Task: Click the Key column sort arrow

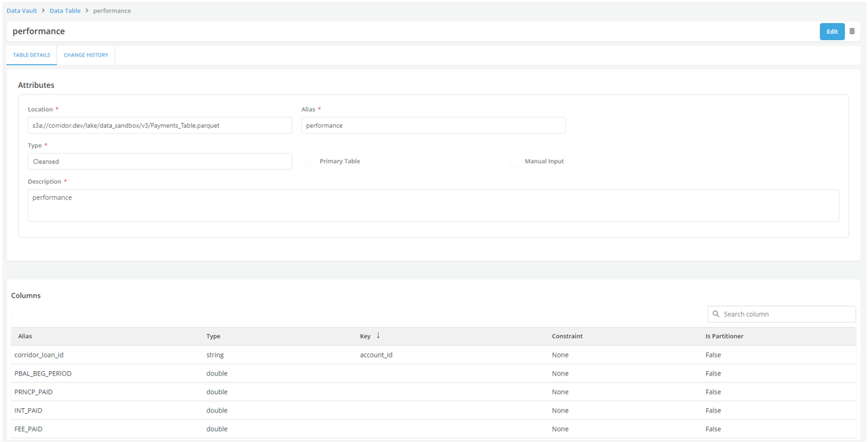Action: (378, 335)
